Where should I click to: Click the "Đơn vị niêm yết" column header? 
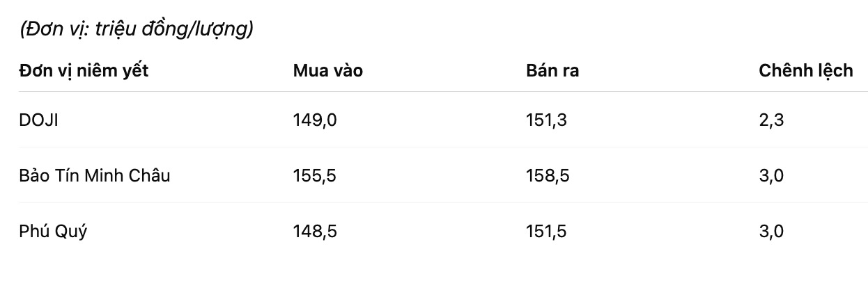point(84,70)
